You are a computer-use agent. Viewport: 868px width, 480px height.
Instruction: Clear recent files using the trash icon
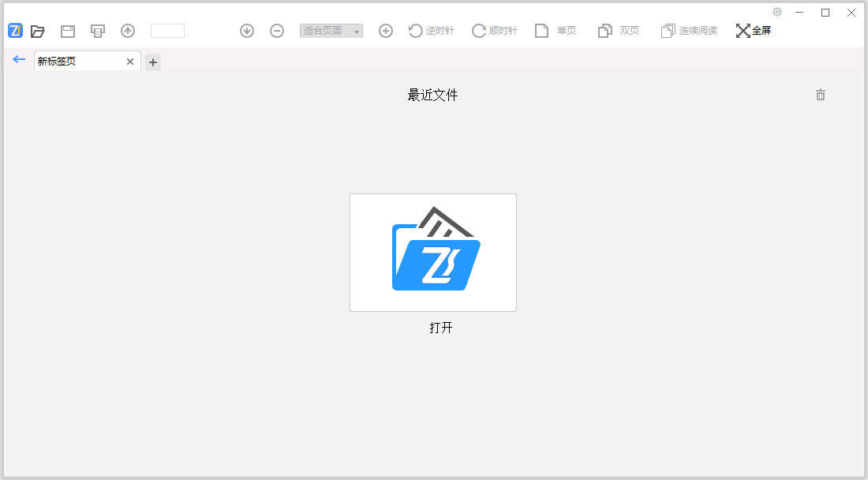click(821, 95)
